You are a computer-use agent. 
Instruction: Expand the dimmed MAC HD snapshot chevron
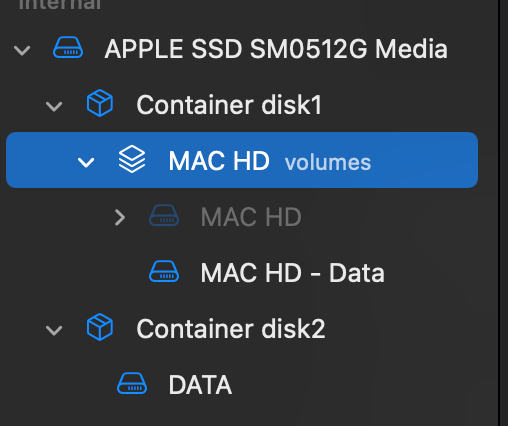pyautogui.click(x=120, y=217)
